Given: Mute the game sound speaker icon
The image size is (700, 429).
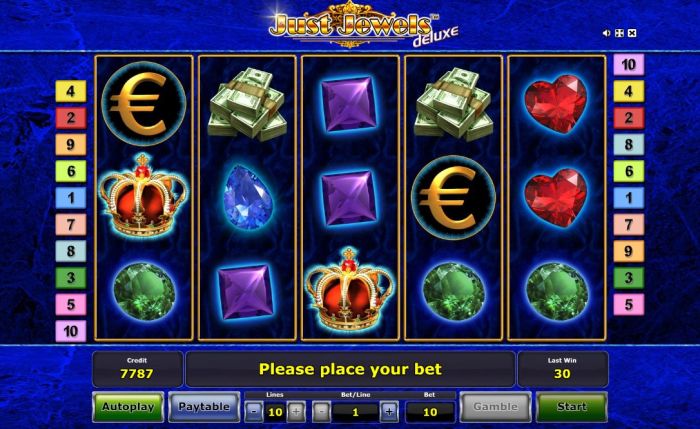Looking at the screenshot, I should tap(606, 33).
